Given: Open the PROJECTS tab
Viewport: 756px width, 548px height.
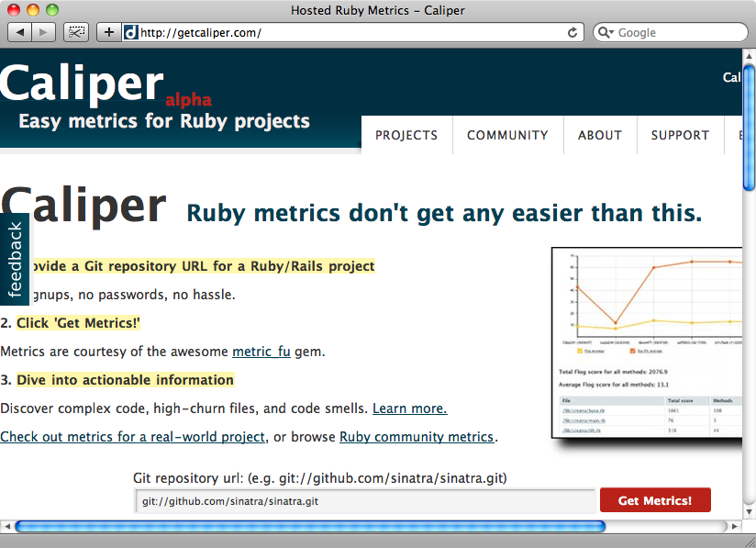Looking at the screenshot, I should (406, 135).
